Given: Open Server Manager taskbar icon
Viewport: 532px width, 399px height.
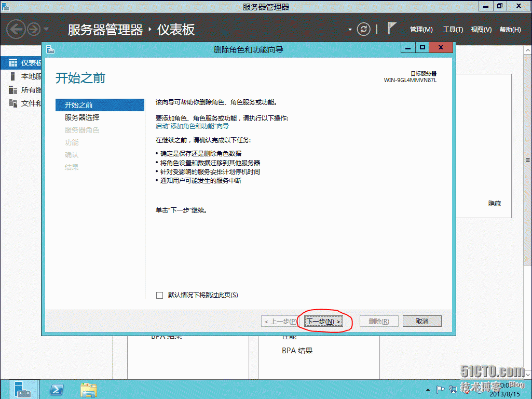Looking at the screenshot, I should [22, 389].
